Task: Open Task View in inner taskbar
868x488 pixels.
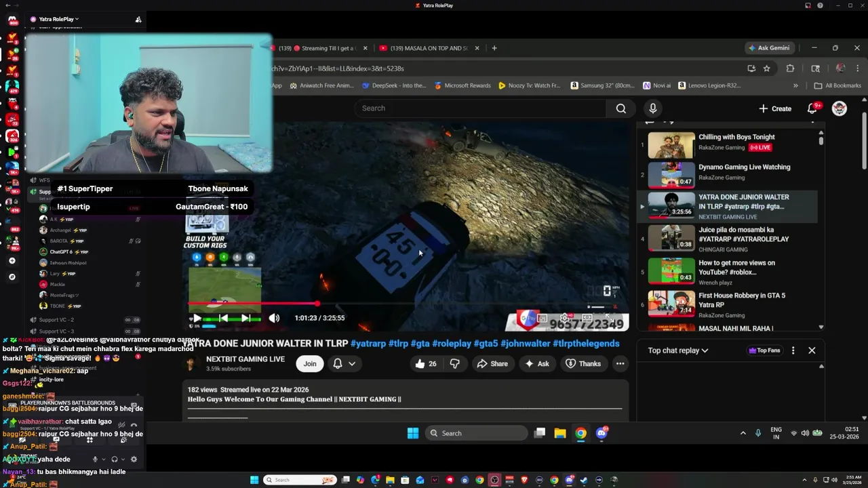Action: coord(540,433)
